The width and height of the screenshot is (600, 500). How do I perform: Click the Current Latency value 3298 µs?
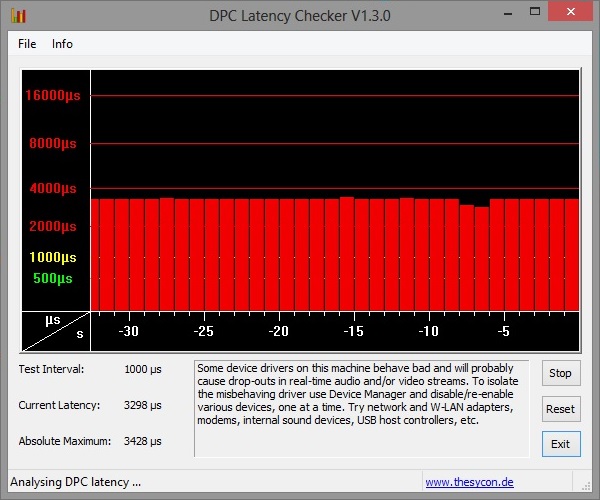click(x=143, y=405)
